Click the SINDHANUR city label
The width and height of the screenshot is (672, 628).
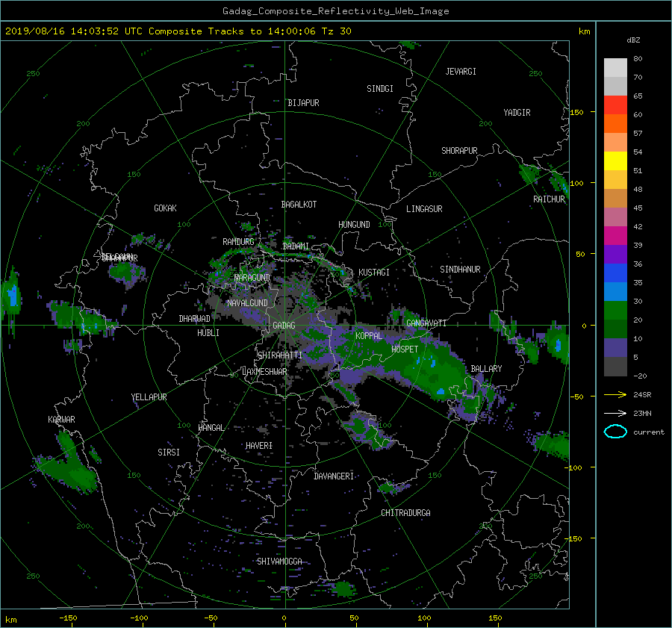coord(460,270)
